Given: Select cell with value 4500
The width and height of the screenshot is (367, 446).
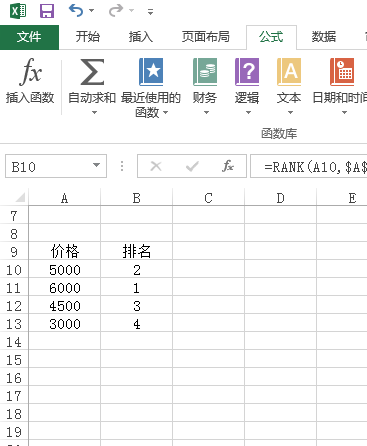Looking at the screenshot, I should coord(65,306).
